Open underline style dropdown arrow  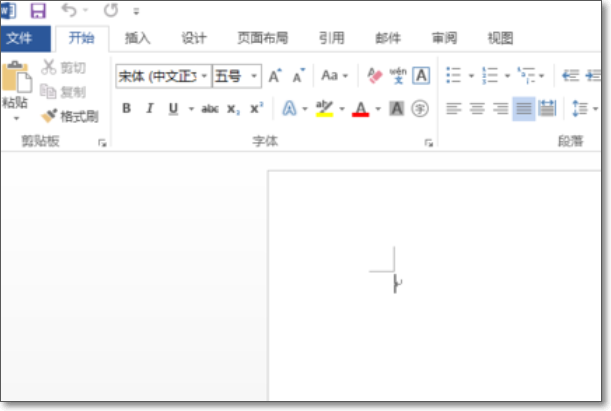[x=191, y=109]
